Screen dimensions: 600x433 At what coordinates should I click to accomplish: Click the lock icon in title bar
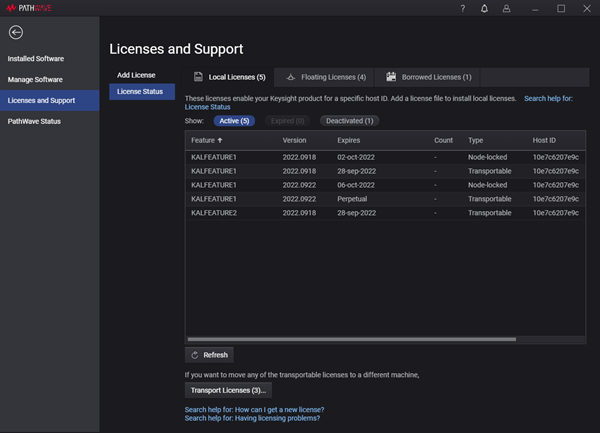tap(507, 9)
